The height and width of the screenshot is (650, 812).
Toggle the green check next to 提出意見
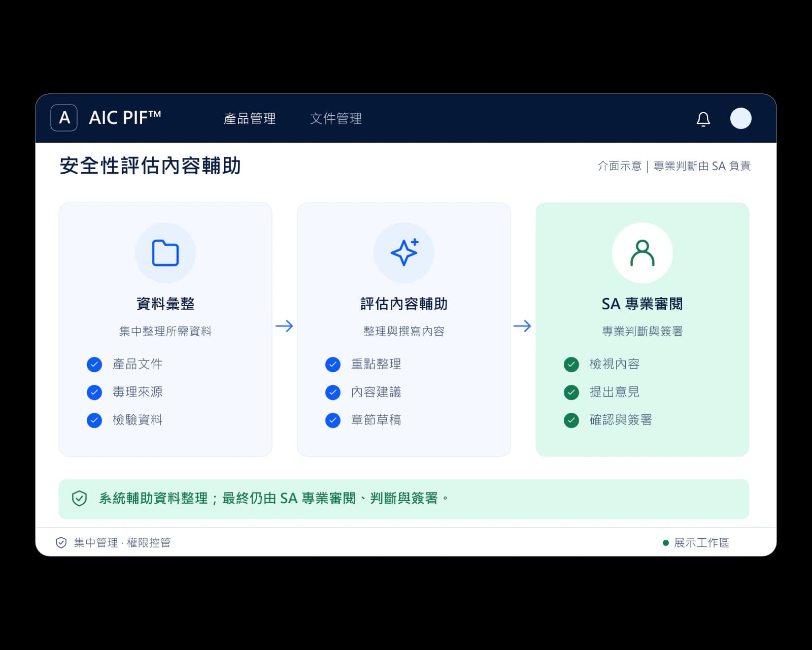coord(571,393)
